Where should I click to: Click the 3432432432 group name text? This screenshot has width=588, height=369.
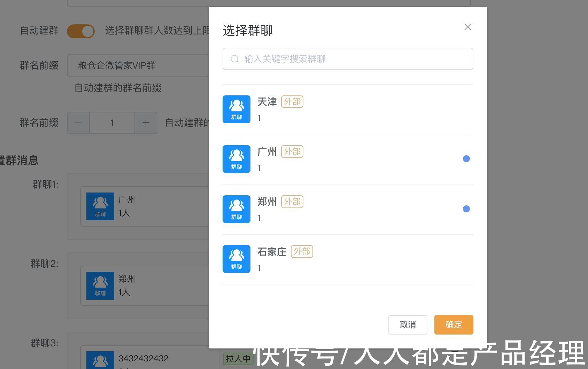click(x=144, y=358)
